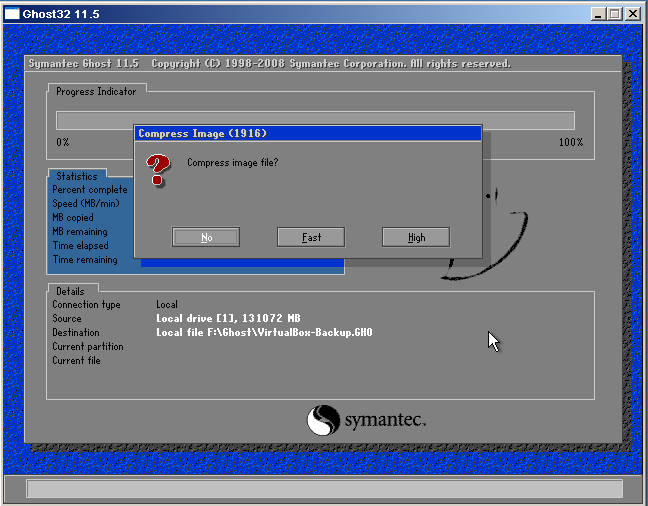Click the '100%' progress marker
The width and height of the screenshot is (648, 506).
[x=571, y=142]
